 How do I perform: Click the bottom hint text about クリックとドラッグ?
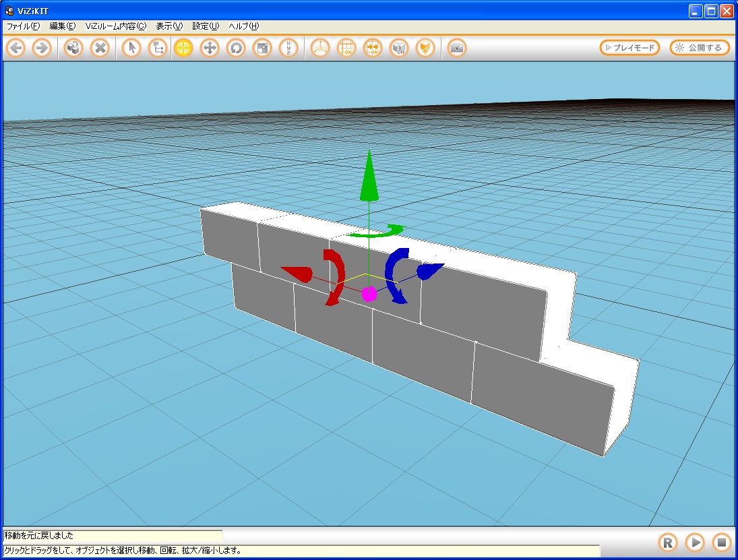123,550
